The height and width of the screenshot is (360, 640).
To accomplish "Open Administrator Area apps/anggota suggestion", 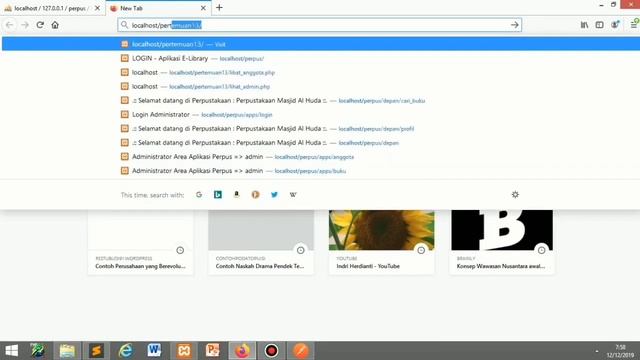I will (320, 157).
